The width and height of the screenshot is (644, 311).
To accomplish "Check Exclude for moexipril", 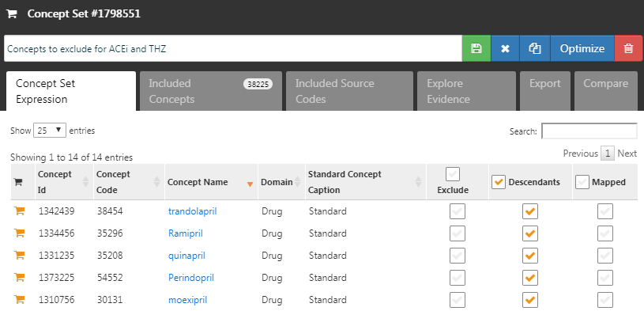I will [x=458, y=300].
